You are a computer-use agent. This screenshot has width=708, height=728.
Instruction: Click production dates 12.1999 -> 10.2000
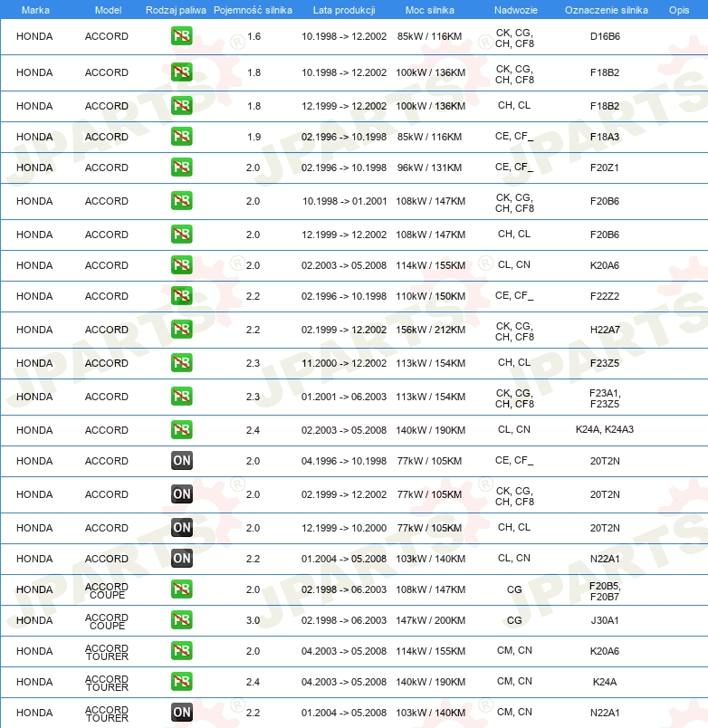(344, 528)
